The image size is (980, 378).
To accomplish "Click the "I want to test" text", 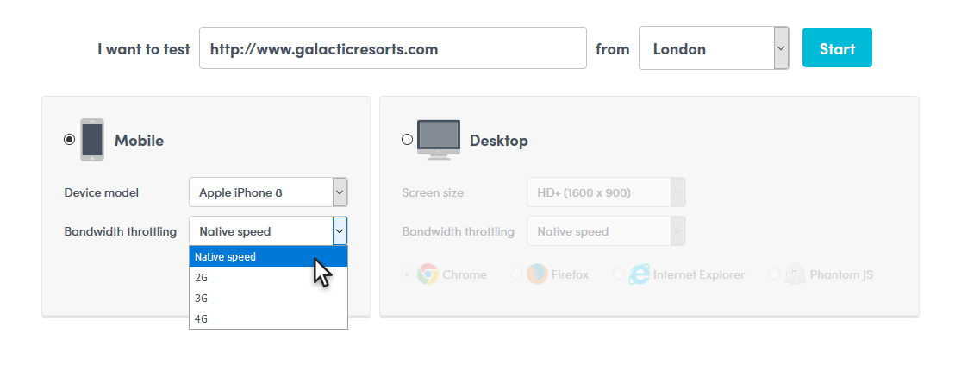I will coord(143,49).
